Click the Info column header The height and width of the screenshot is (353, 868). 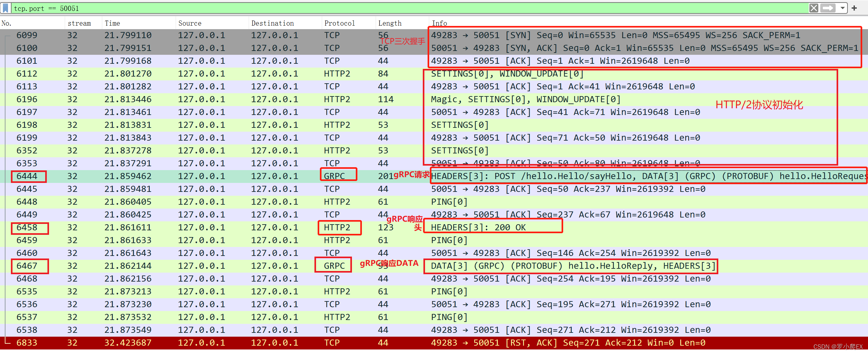(x=439, y=23)
